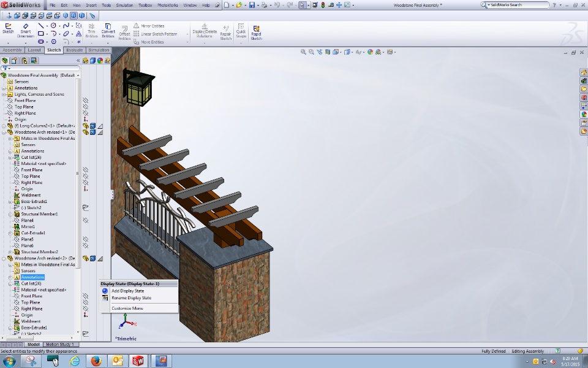Click the Convert Entities tool
This screenshot has width=588, height=368.
(108, 31)
